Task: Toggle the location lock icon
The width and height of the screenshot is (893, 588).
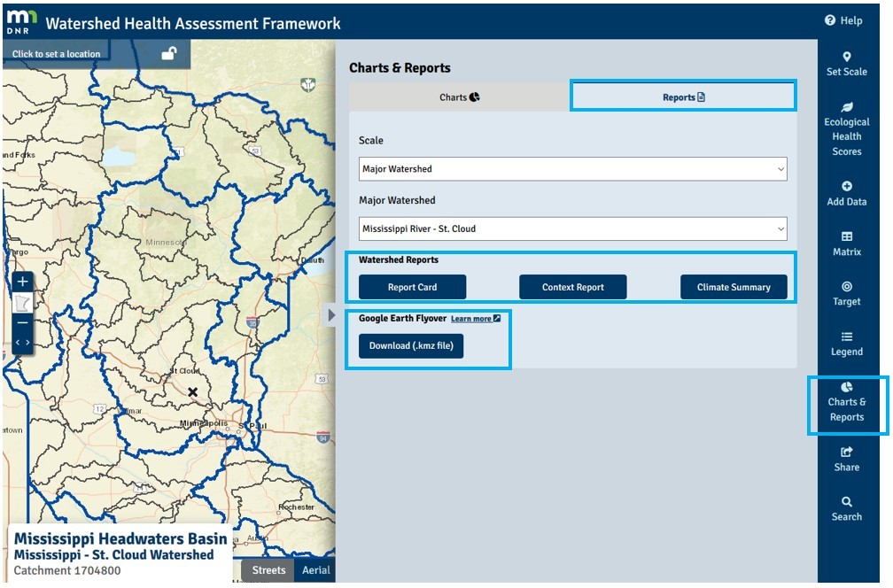Action: pyautogui.click(x=168, y=53)
